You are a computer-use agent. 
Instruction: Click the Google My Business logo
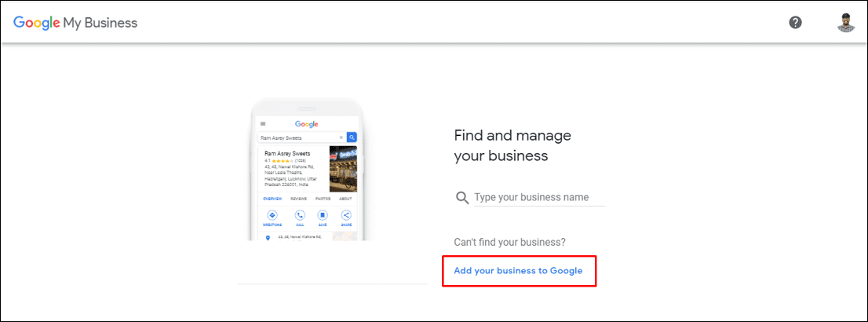[75, 23]
